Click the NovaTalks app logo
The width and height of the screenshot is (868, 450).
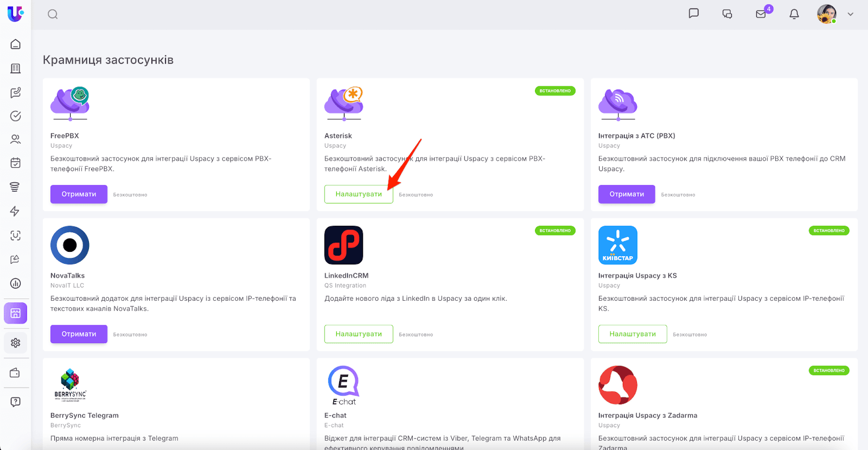click(70, 245)
